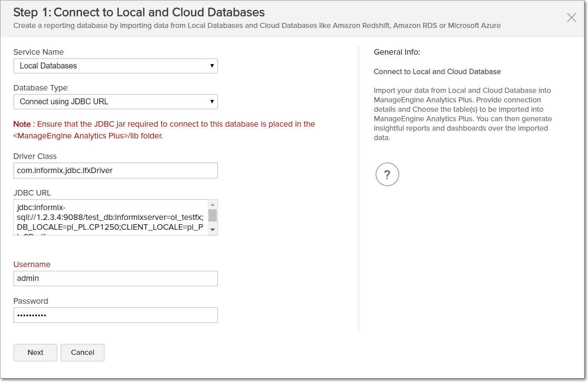Click the Next button
This screenshot has width=588, height=382.
(x=35, y=352)
